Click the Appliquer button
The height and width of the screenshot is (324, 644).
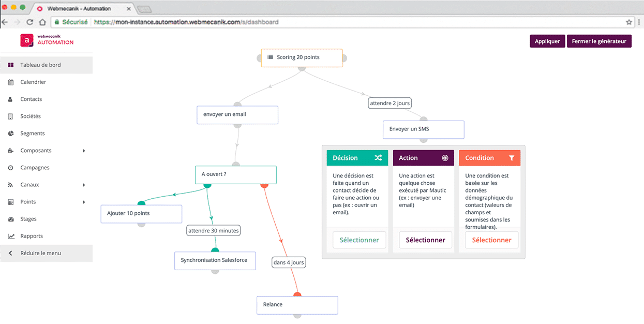[547, 41]
